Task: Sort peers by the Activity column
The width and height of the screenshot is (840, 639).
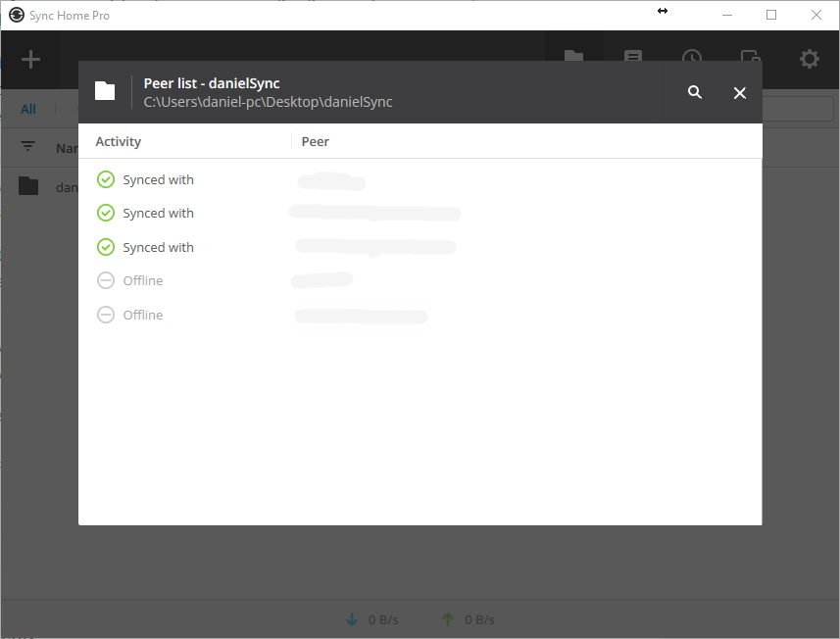Action: [118, 141]
